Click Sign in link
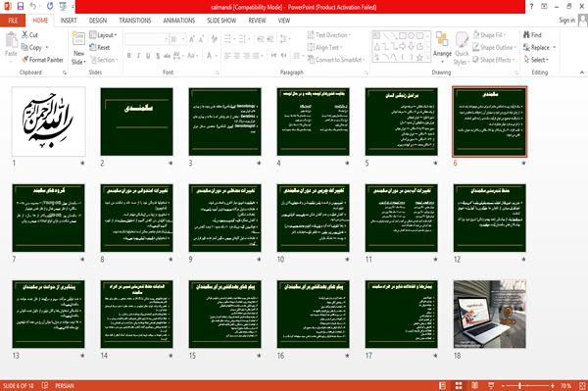 click(566, 21)
